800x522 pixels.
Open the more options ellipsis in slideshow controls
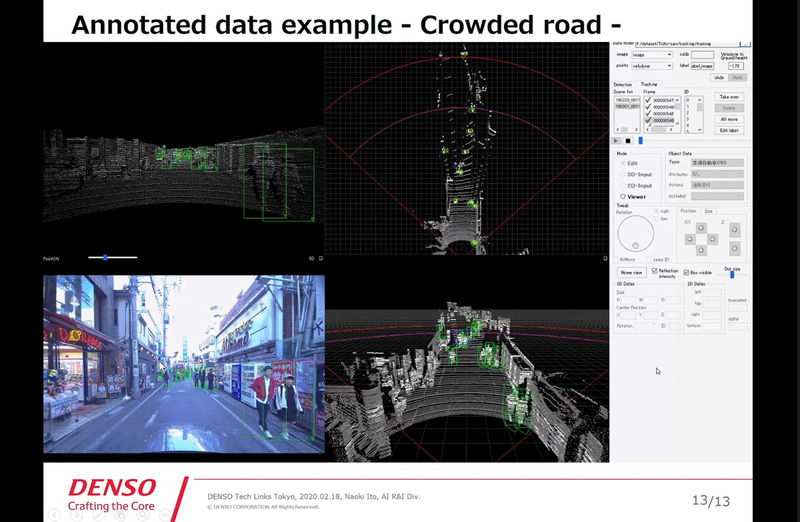click(164, 515)
